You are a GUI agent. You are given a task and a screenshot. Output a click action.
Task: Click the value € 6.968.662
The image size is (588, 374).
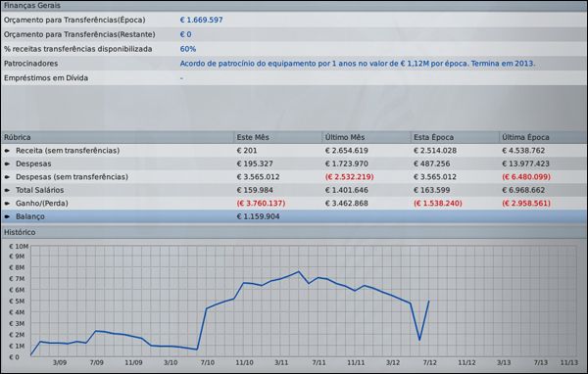523,190
